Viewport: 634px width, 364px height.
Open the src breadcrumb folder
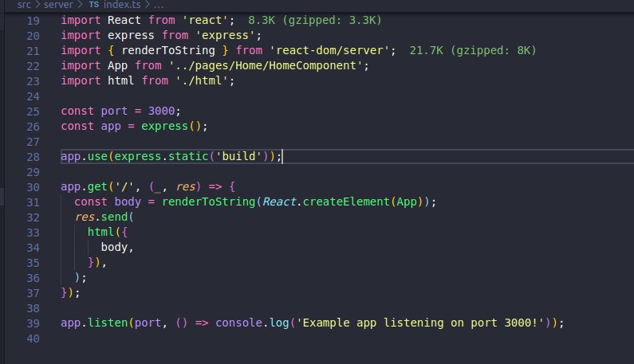coord(24,5)
